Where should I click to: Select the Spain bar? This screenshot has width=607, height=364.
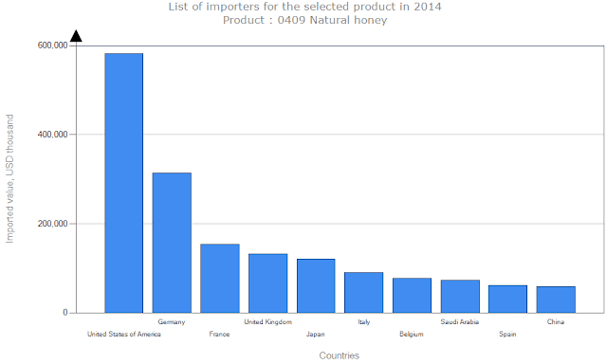point(508,299)
